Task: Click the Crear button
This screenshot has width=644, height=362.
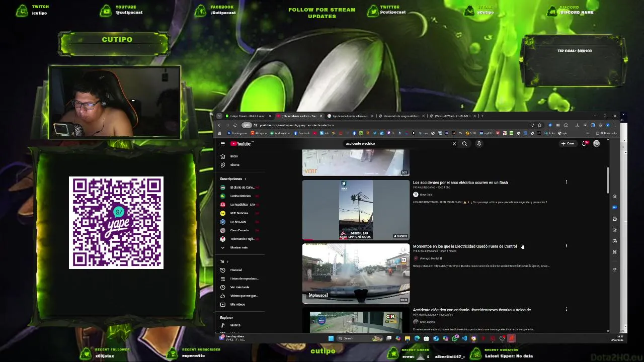Action: pos(568,144)
